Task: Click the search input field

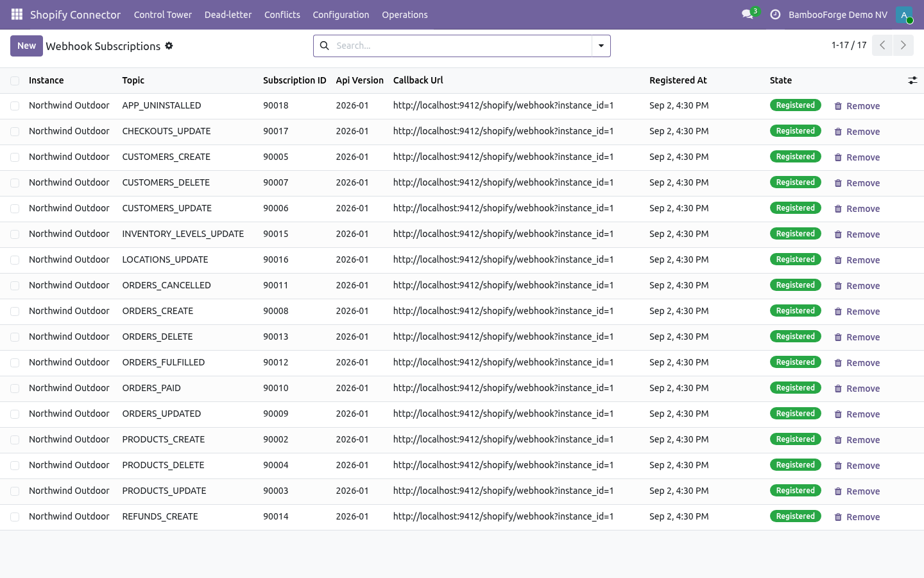Action: tap(462, 46)
